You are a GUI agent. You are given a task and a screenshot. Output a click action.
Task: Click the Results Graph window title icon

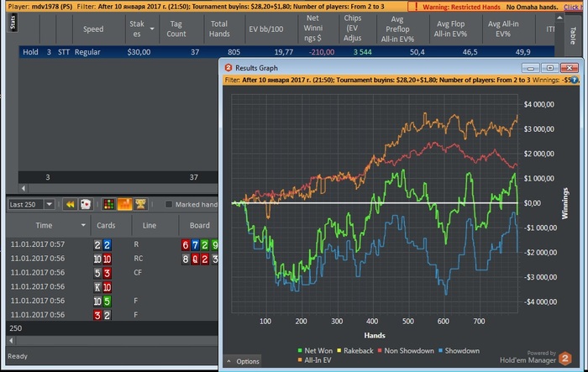[228, 67]
